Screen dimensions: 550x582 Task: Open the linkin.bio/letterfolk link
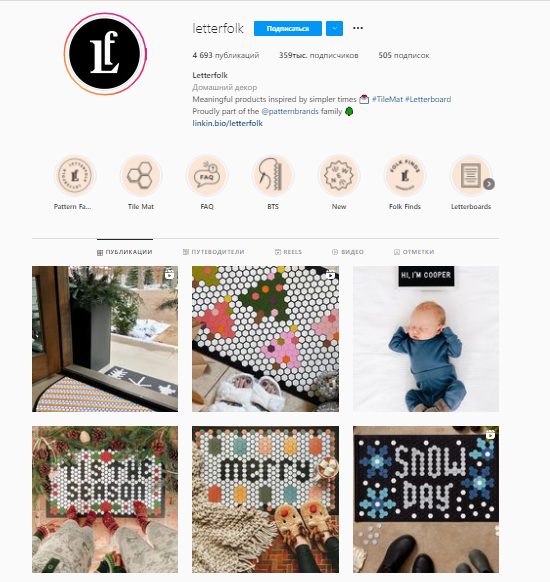[227, 123]
